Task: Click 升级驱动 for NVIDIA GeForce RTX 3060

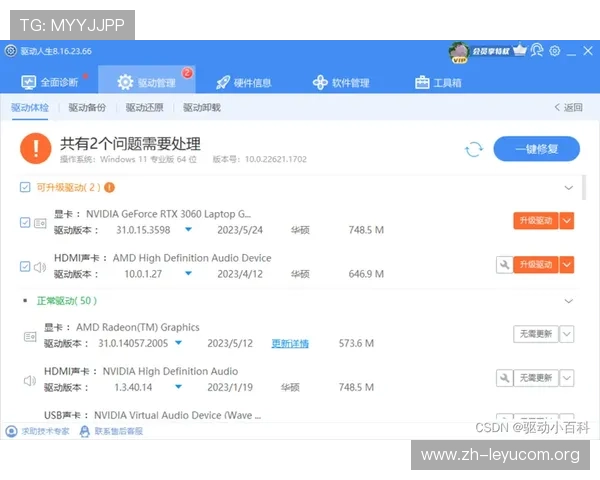Action: tap(536, 221)
